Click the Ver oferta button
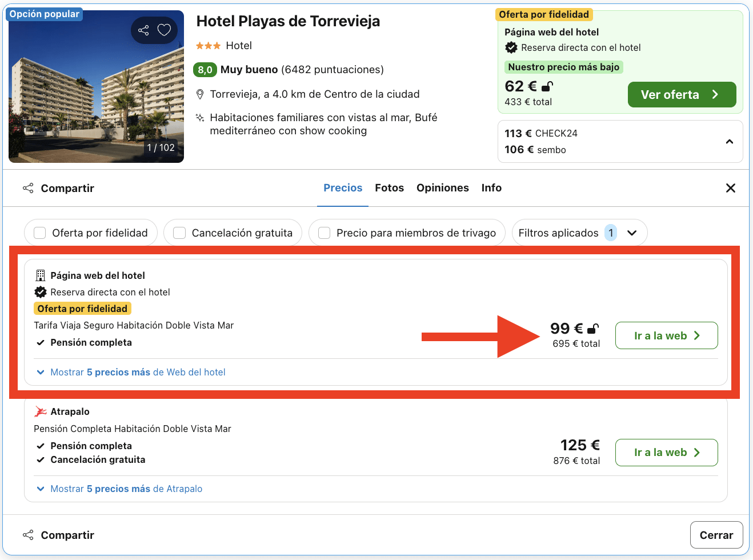753x560 pixels. [682, 95]
